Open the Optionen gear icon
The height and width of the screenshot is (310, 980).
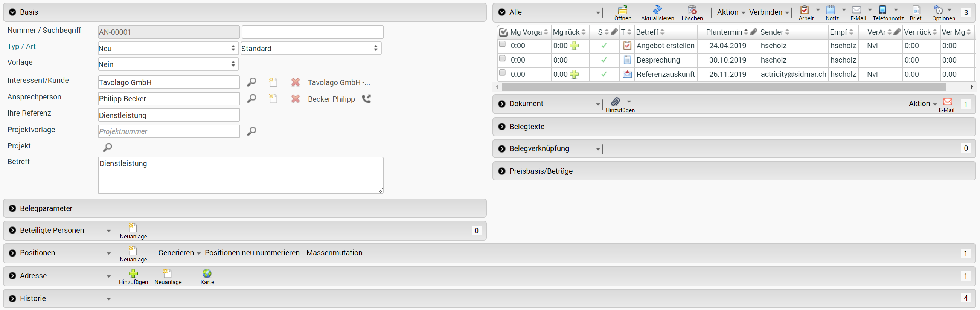coord(939,10)
